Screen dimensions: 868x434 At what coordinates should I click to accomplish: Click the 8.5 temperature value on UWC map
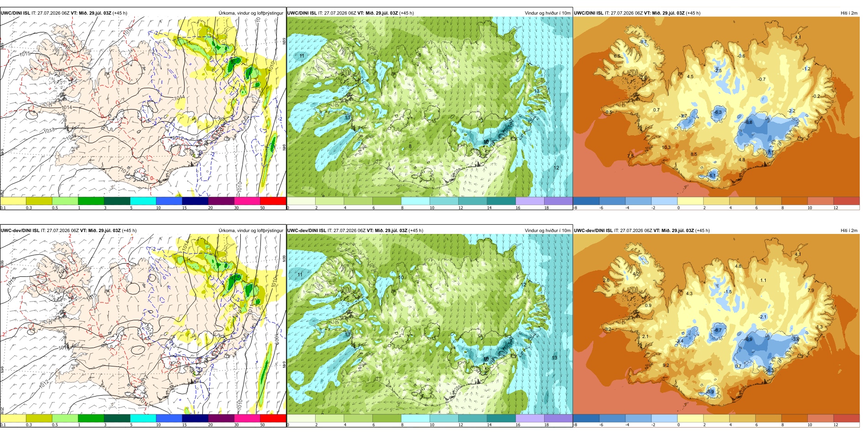pos(694,154)
